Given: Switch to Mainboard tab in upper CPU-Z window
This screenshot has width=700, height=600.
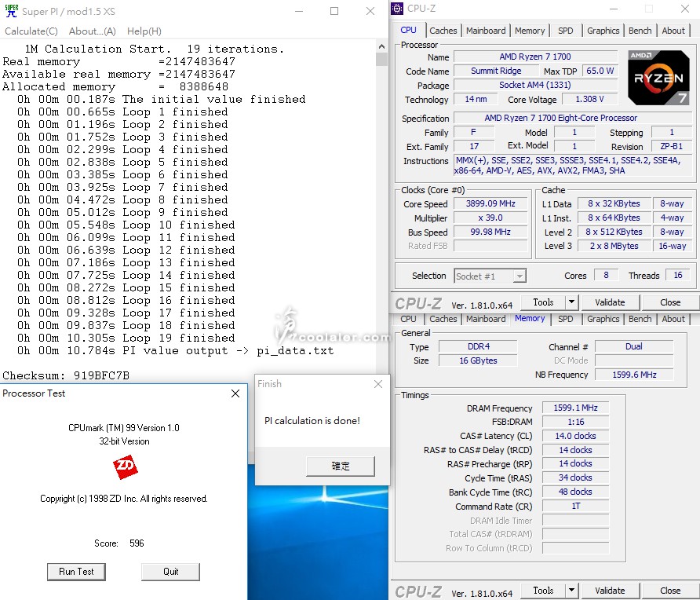Looking at the screenshot, I should pyautogui.click(x=486, y=31).
